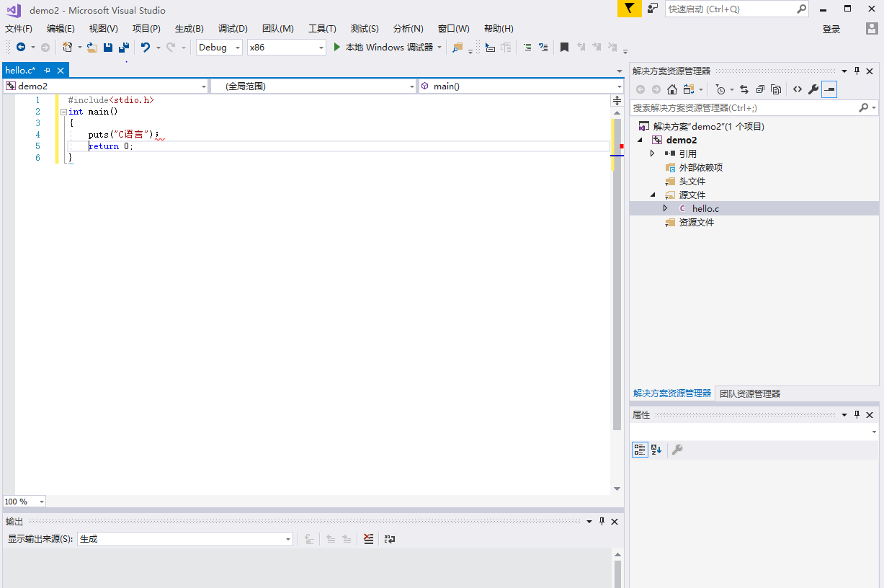Toggle the preview selected items button
The width and height of the screenshot is (884, 588).
829,89
